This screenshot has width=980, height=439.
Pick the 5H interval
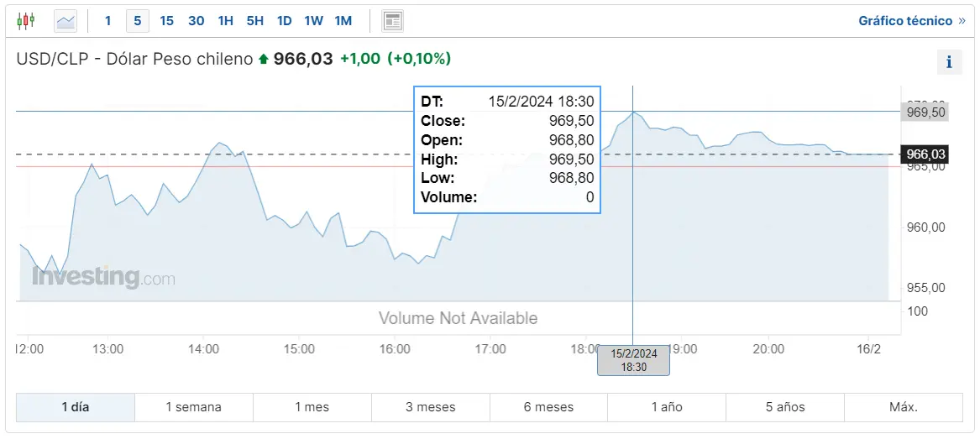pos(255,21)
